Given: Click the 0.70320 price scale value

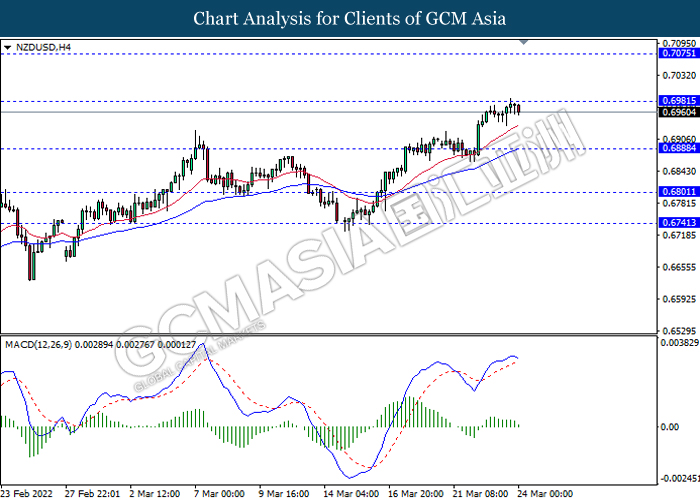Looking at the screenshot, I should pyautogui.click(x=679, y=75).
